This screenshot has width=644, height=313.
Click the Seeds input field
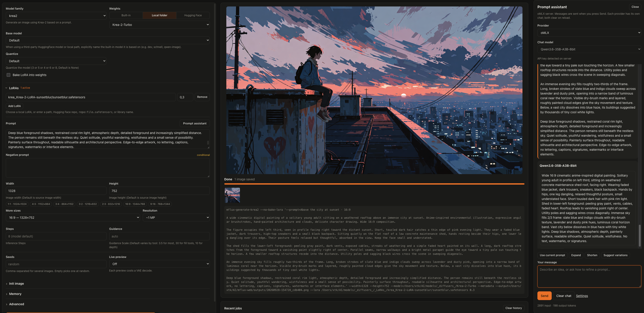(56, 264)
